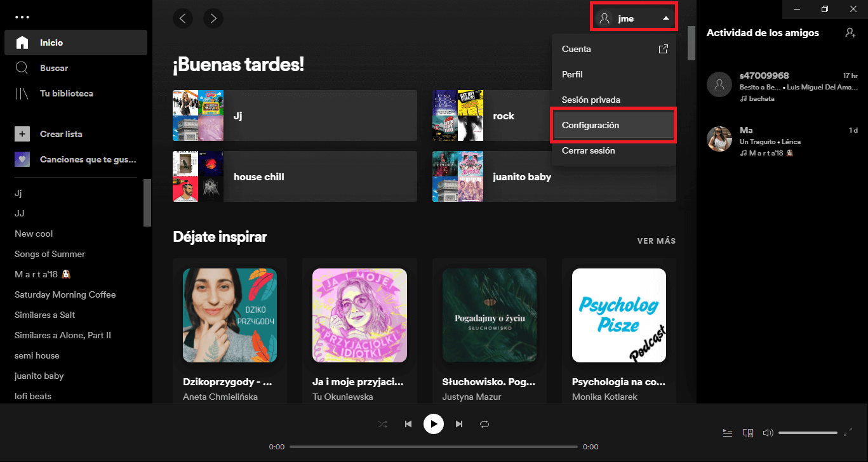Mute the volume speaker icon
868x462 pixels.
(768, 433)
